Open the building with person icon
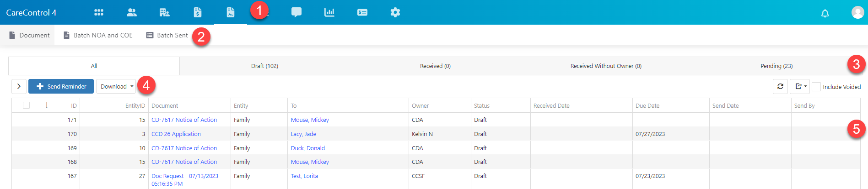 click(165, 12)
